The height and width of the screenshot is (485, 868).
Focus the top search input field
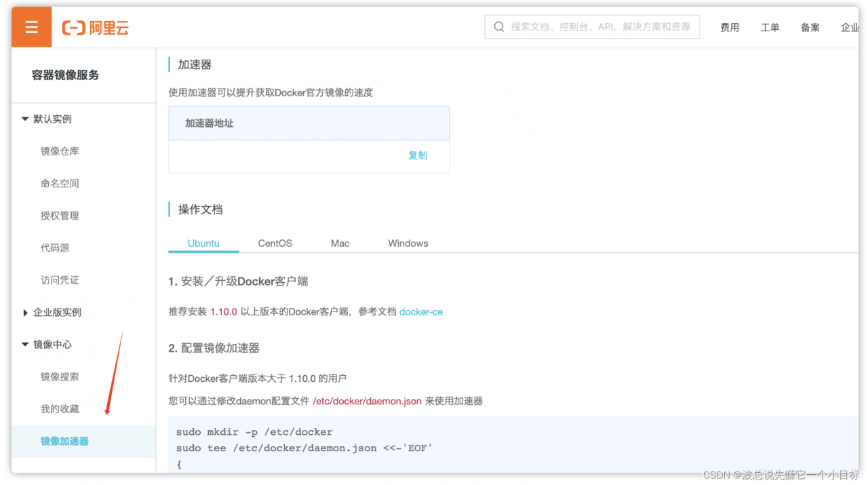[x=592, y=27]
